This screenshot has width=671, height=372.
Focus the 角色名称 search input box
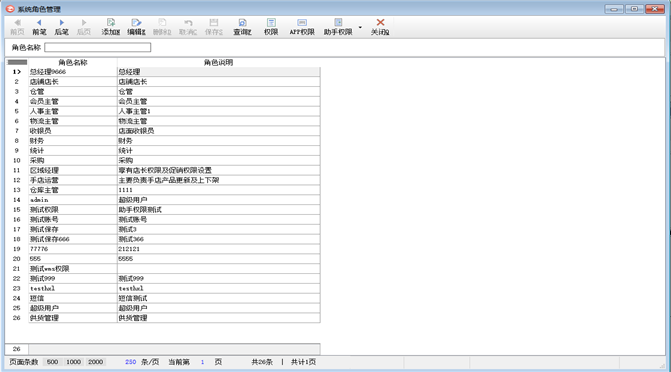[98, 48]
